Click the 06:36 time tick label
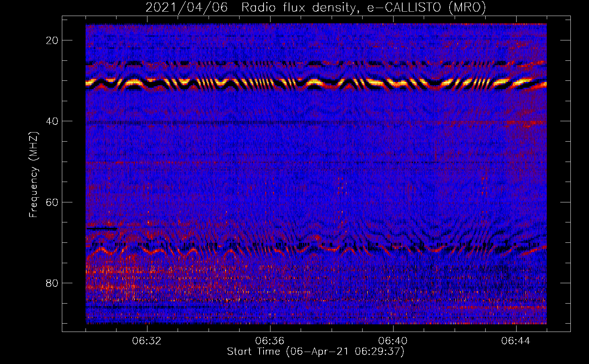 270,341
